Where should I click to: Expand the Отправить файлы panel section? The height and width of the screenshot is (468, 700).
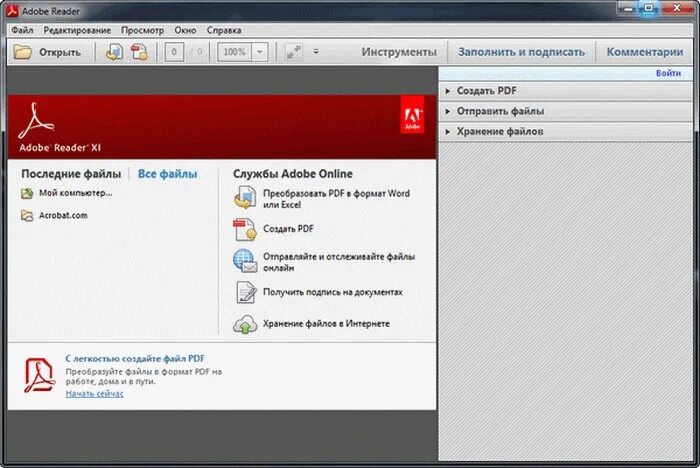click(x=566, y=111)
